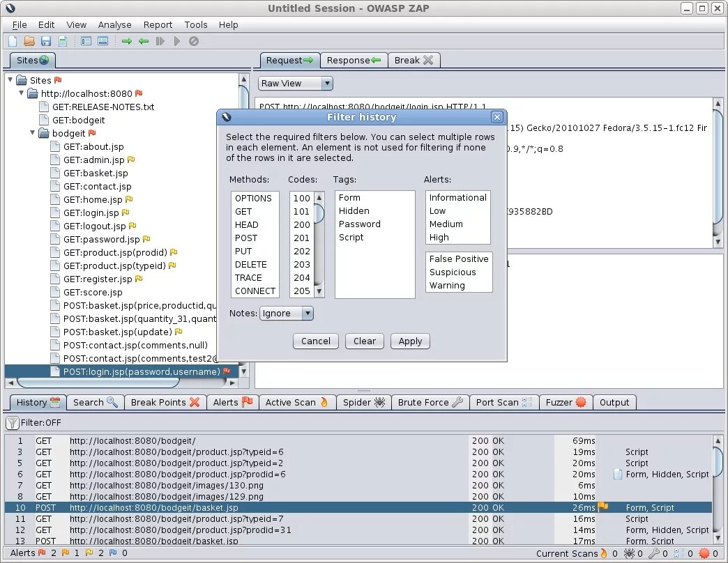This screenshot has width=728, height=563.
Task: Open the Tools menu
Action: coord(195,24)
